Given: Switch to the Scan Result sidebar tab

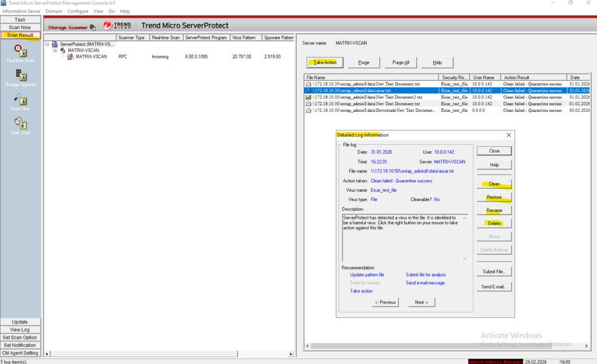Looking at the screenshot, I should tap(20, 36).
